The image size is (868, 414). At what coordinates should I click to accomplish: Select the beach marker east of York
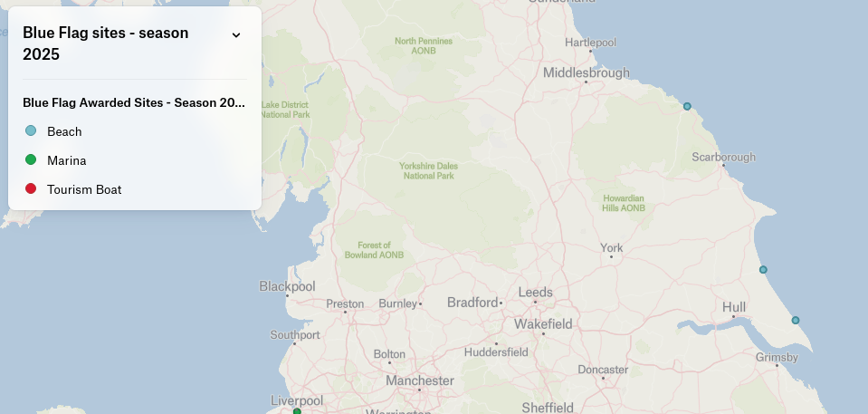(763, 270)
